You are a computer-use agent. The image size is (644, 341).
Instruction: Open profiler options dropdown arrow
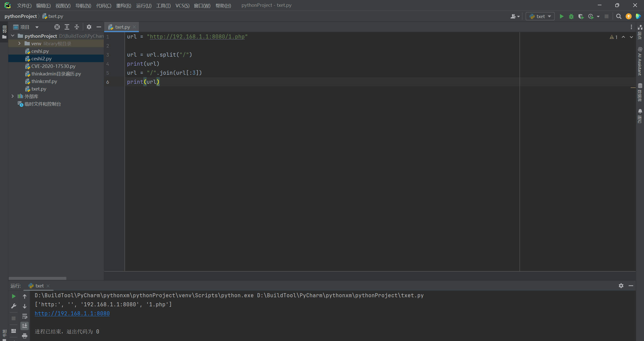pyautogui.click(x=598, y=17)
